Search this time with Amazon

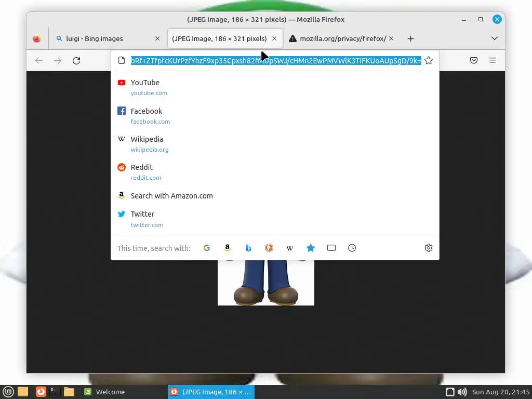[228, 248]
